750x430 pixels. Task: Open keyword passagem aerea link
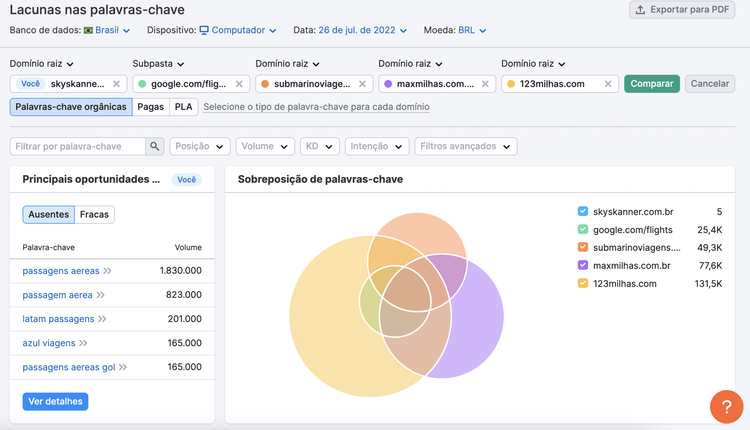pos(57,295)
